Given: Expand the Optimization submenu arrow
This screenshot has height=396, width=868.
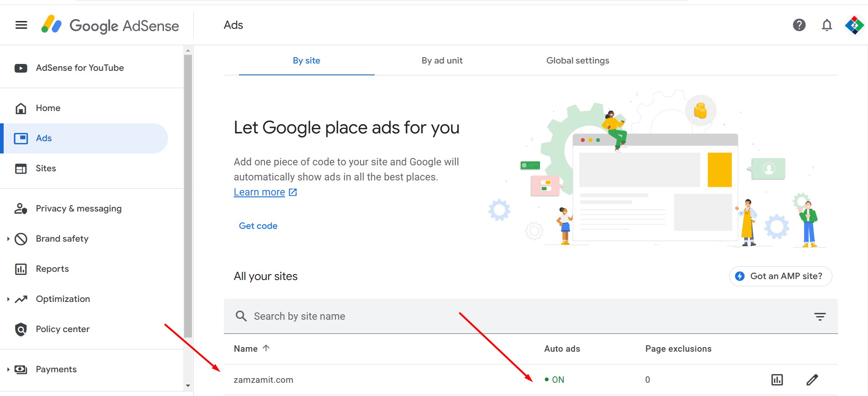Looking at the screenshot, I should coord(8,299).
